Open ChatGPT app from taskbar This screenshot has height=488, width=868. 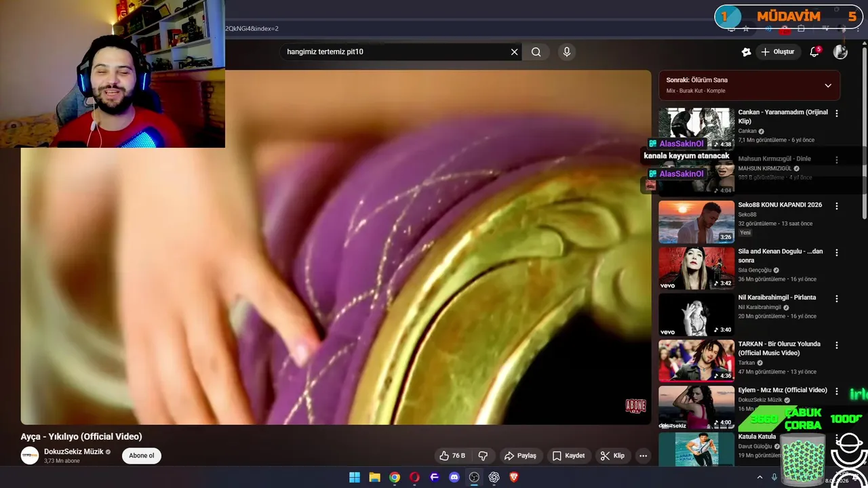494,477
